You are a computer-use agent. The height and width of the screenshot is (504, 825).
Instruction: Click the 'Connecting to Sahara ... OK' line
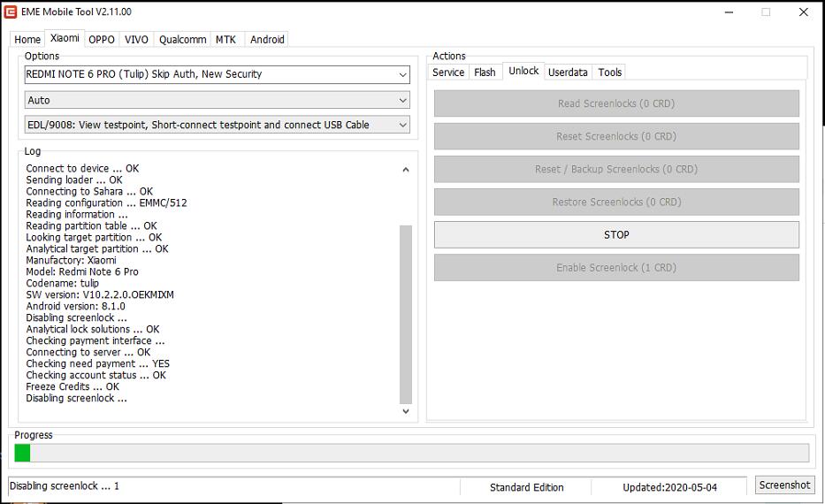89,192
